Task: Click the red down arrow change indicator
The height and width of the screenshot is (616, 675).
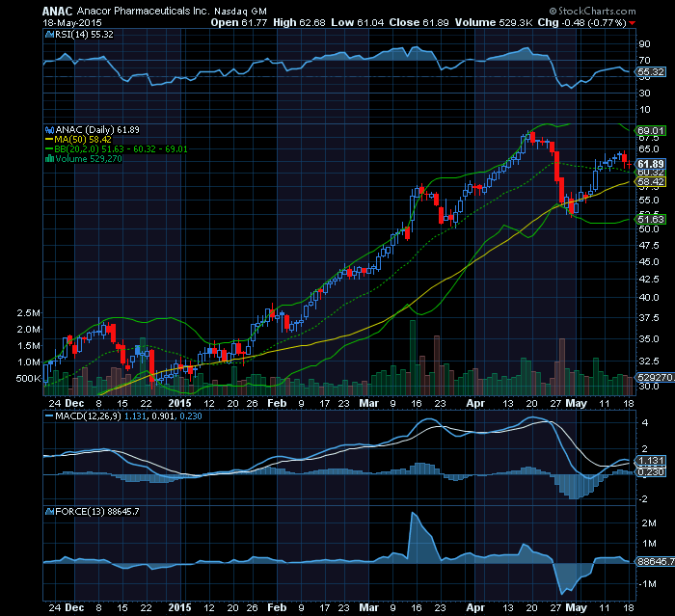Action: (x=632, y=23)
